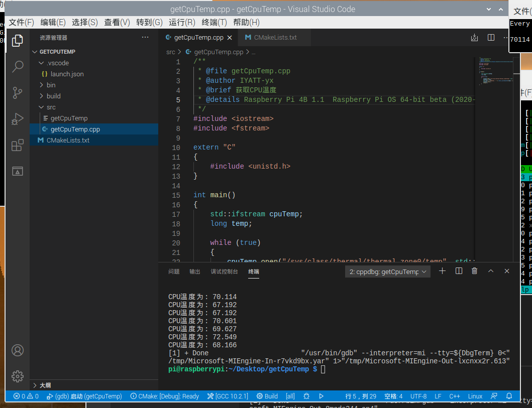
Task: Click src in the breadcrumb path
Action: point(170,52)
